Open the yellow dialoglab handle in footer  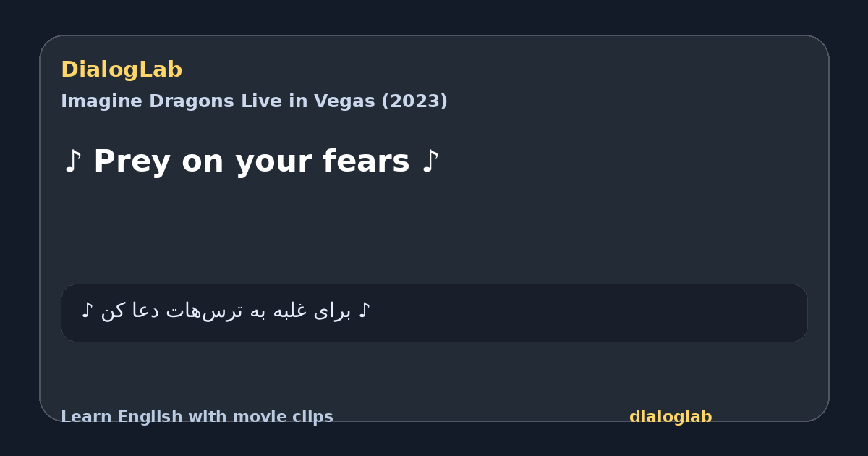pyautogui.click(x=671, y=417)
